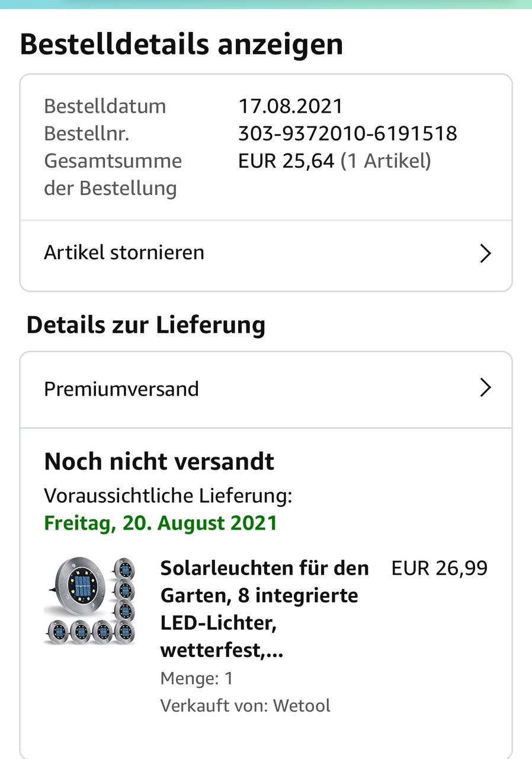Click the item price EUR 26,99
Viewport: 532px width, 759px height.
[x=439, y=568]
